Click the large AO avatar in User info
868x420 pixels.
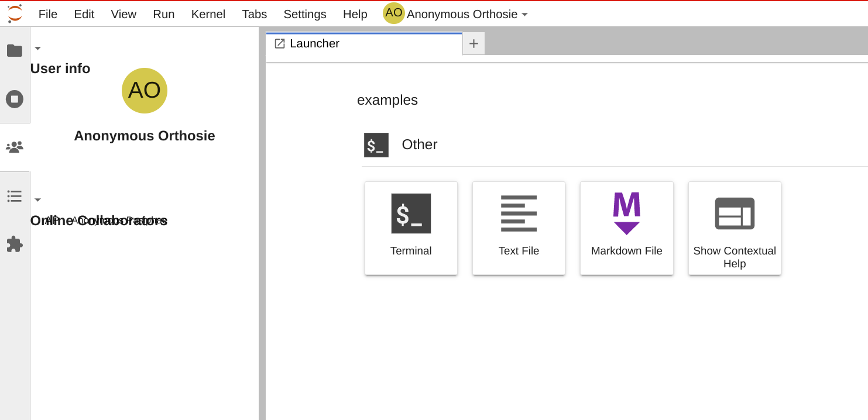[x=145, y=91]
